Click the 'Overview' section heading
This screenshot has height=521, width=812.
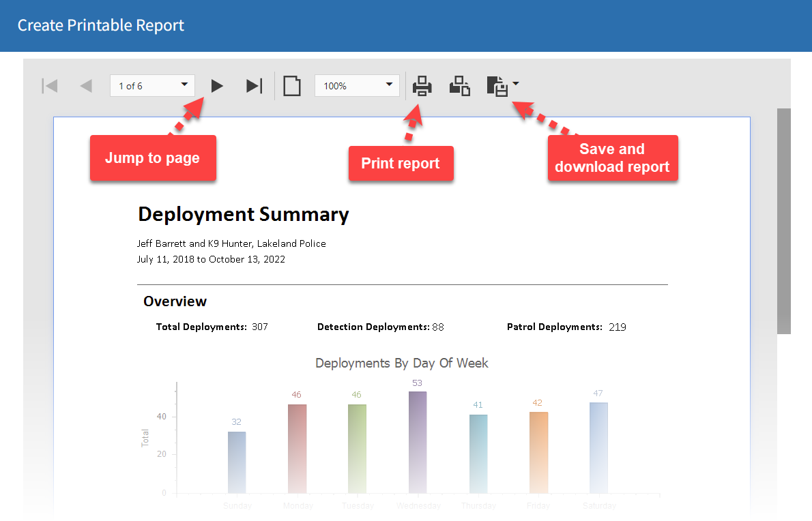(175, 301)
